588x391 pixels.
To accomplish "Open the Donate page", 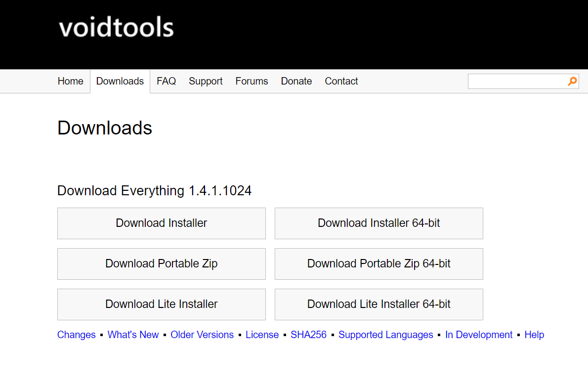I will tap(296, 82).
